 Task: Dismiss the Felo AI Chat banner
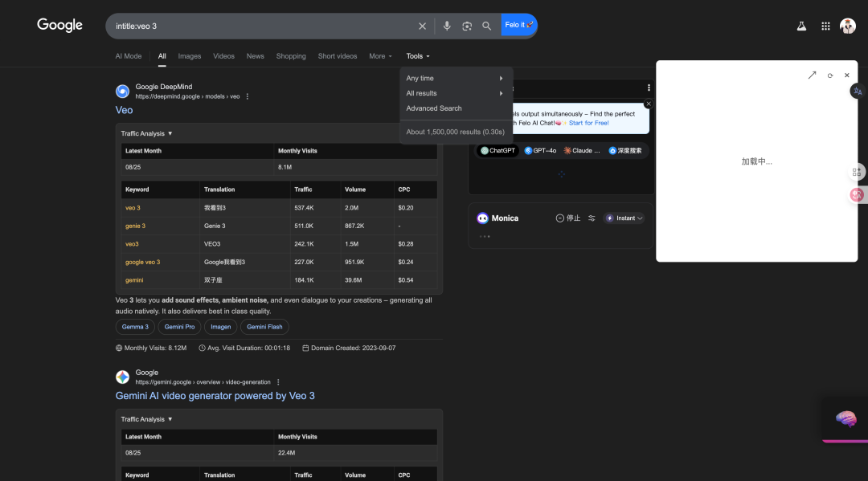(x=649, y=104)
